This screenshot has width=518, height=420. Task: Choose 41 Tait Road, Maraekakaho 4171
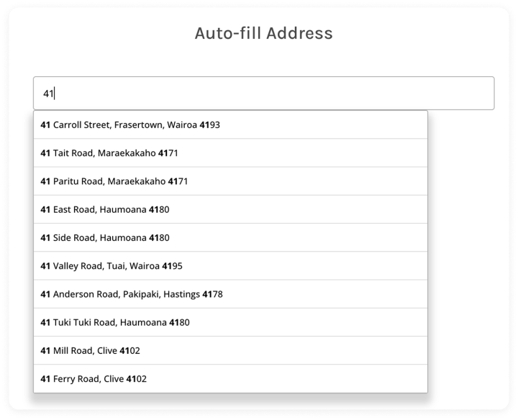coord(231,153)
